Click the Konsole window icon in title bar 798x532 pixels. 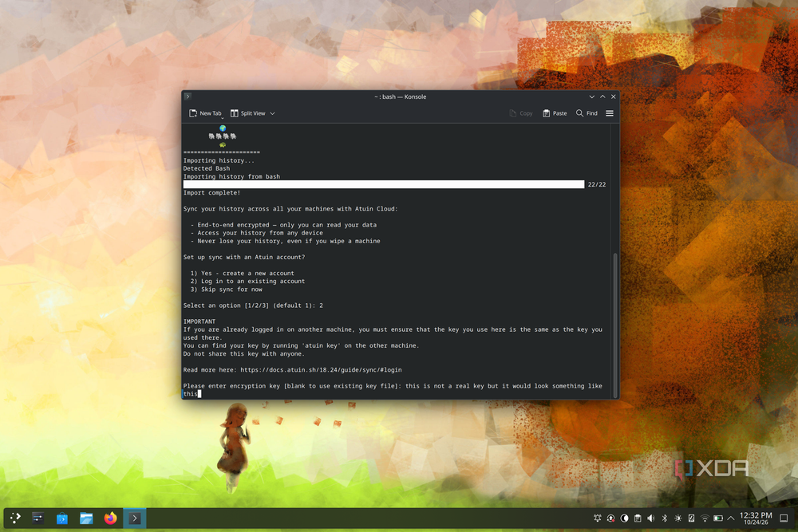188,97
